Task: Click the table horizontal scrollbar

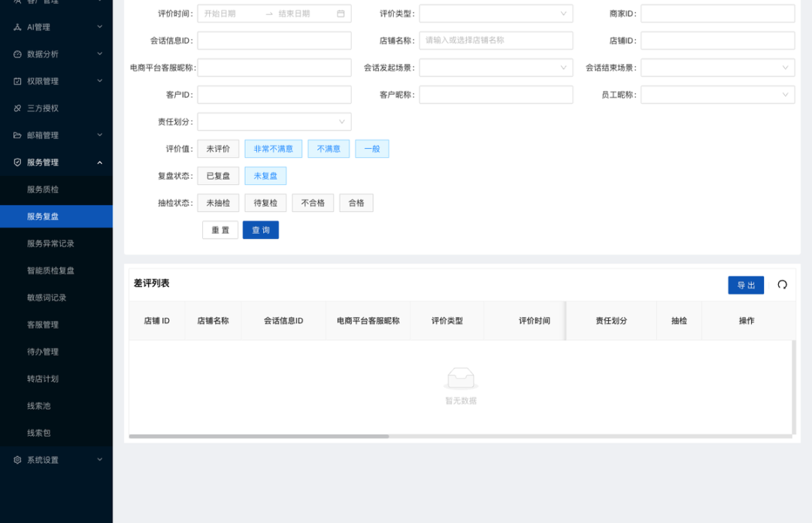Action: tap(259, 437)
